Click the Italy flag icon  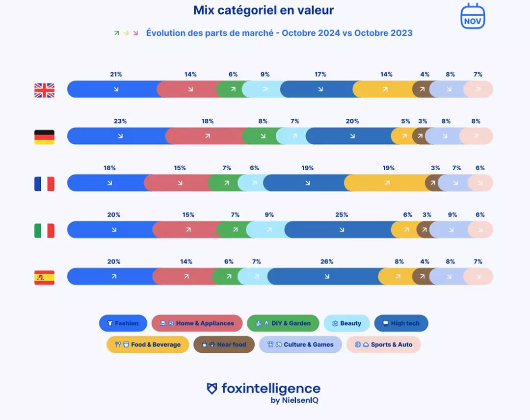click(x=44, y=231)
